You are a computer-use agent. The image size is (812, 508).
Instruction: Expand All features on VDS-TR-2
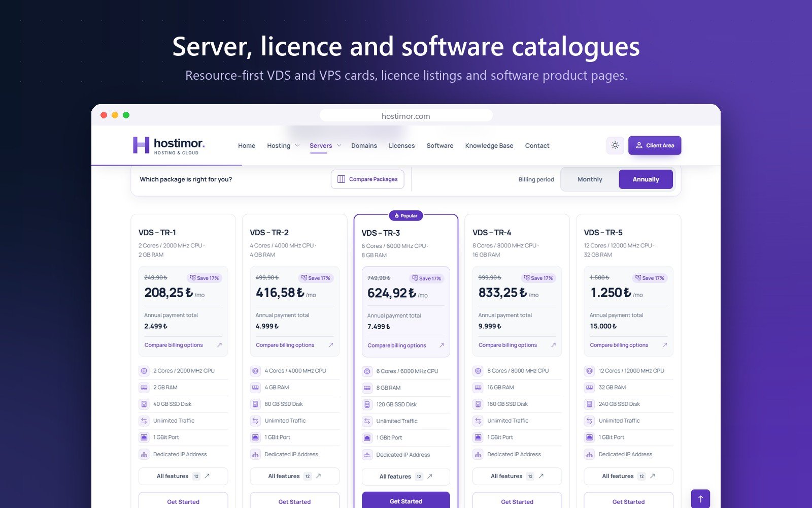tap(294, 476)
